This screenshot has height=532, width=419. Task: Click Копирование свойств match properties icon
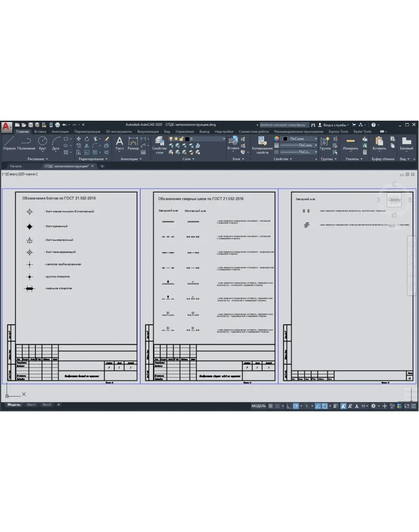pos(262,144)
